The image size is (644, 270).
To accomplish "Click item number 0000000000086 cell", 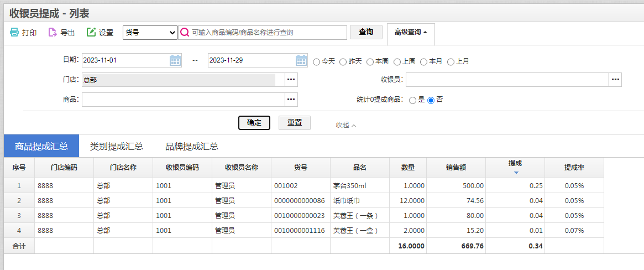I will 301,200.
